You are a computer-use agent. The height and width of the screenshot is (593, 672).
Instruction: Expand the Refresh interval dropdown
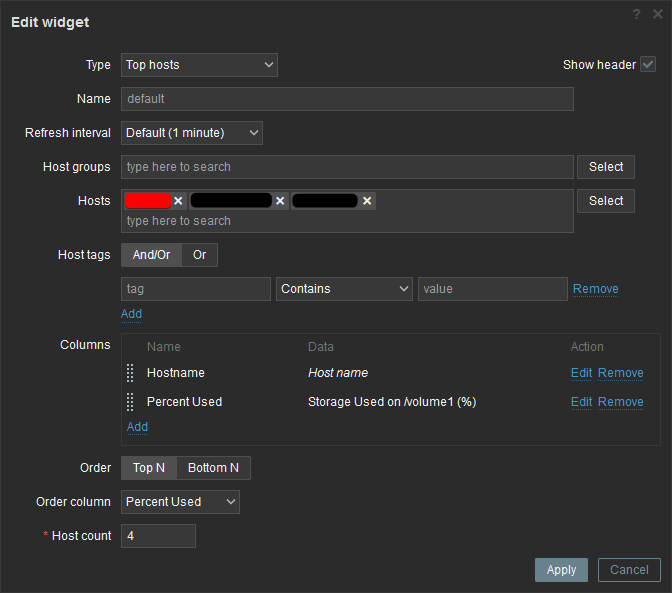coord(191,132)
